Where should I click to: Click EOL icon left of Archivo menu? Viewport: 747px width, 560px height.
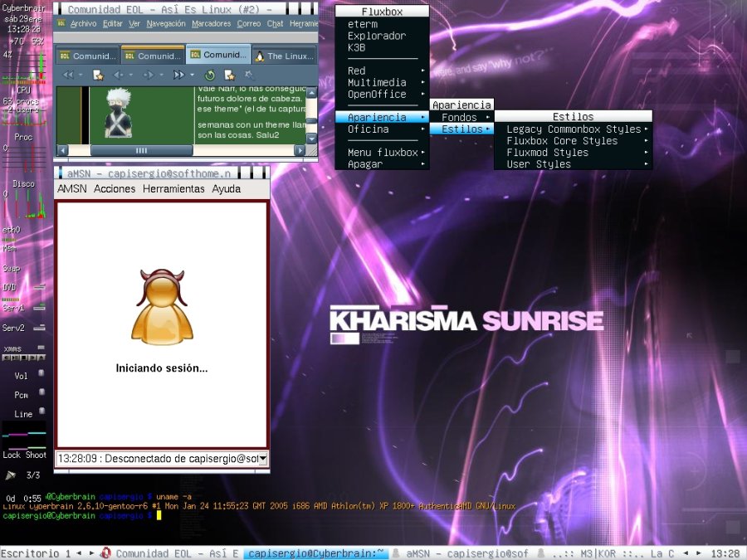point(61,23)
